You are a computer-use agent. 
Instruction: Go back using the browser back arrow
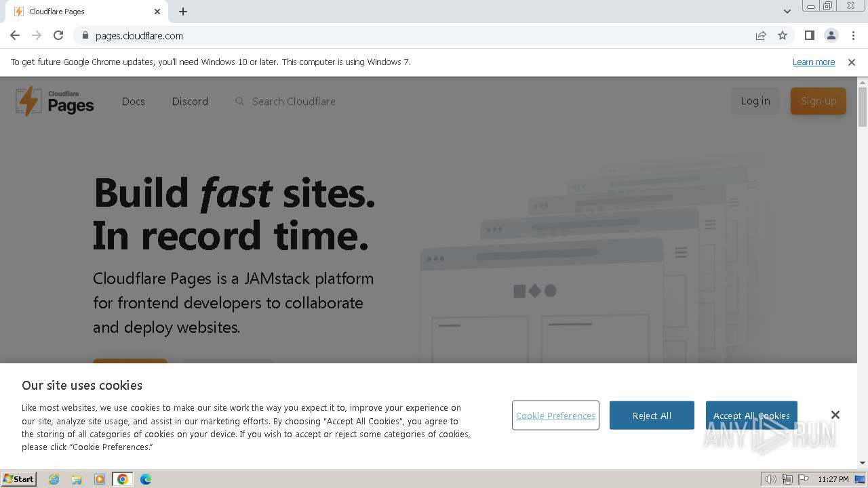tap(15, 35)
